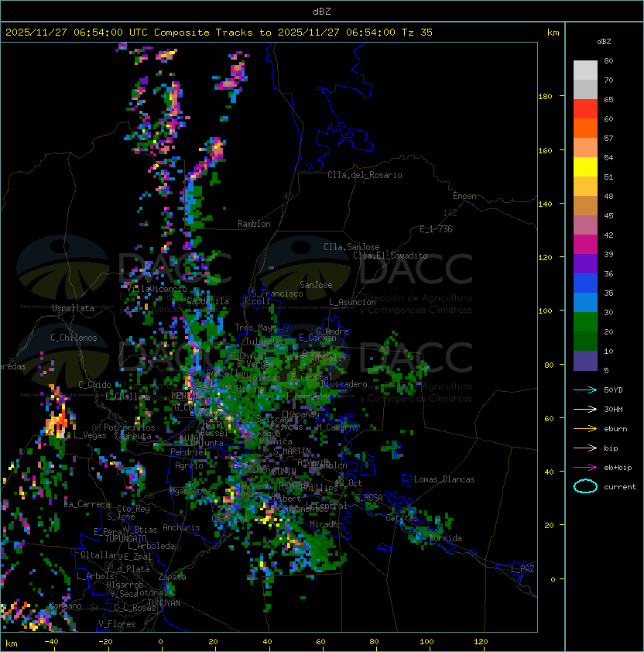Click the yellow eburn arrow in legend
This screenshot has width=644, height=652.
point(585,429)
